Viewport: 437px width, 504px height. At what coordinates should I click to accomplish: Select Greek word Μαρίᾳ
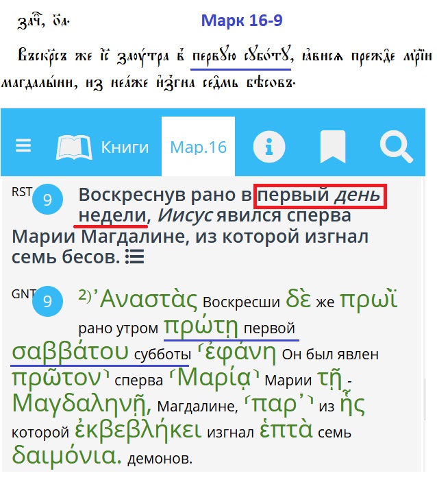coord(214,377)
